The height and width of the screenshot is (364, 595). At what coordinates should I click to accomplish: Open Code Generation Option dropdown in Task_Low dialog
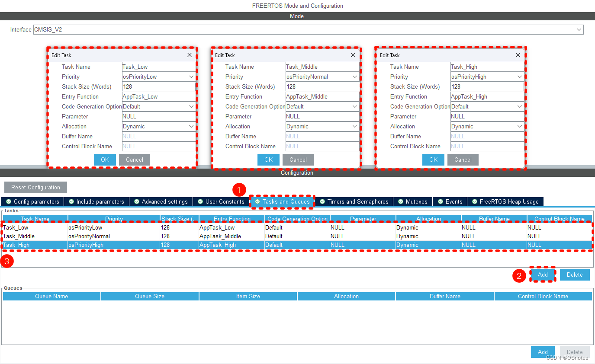coord(159,106)
